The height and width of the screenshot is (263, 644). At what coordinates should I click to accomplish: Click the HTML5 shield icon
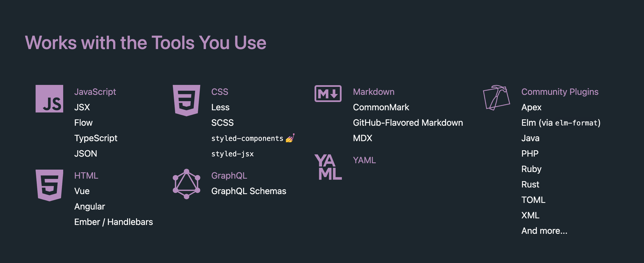pos(49,185)
